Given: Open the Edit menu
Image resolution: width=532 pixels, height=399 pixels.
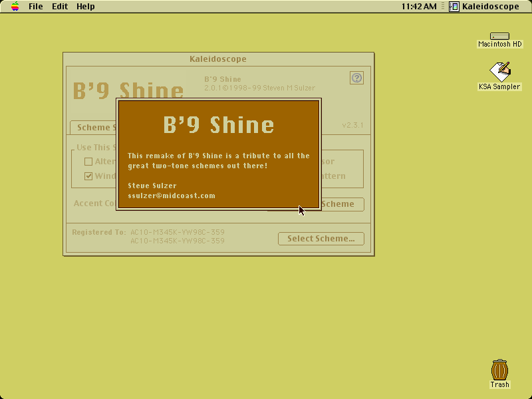Looking at the screenshot, I should pos(60,7).
